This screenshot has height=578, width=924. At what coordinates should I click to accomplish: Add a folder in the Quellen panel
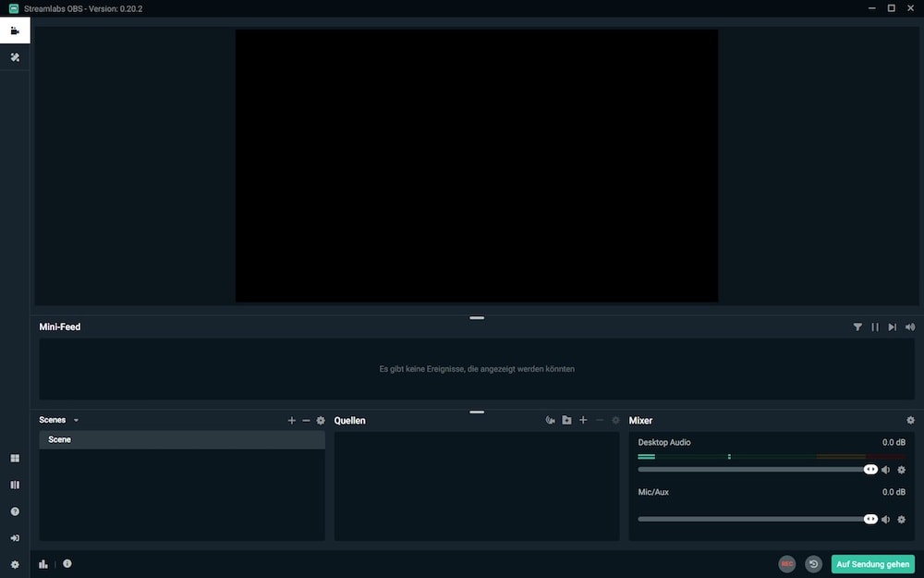(x=566, y=419)
